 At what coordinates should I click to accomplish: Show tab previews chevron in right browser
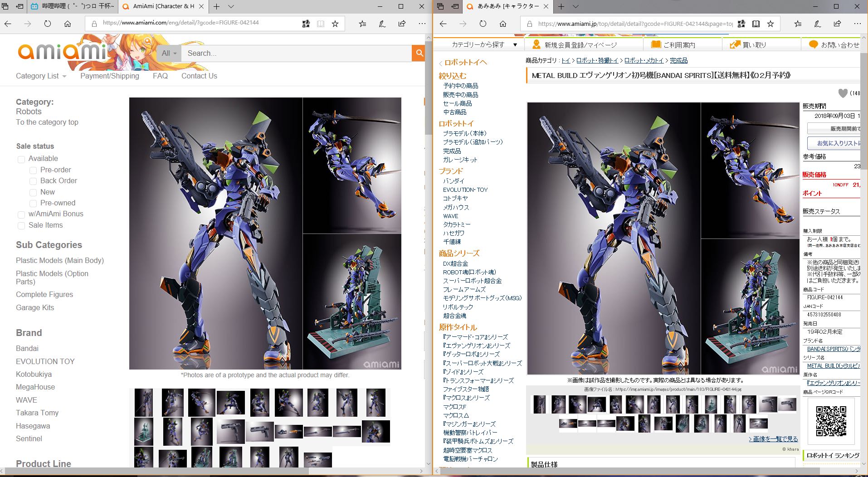coord(575,6)
